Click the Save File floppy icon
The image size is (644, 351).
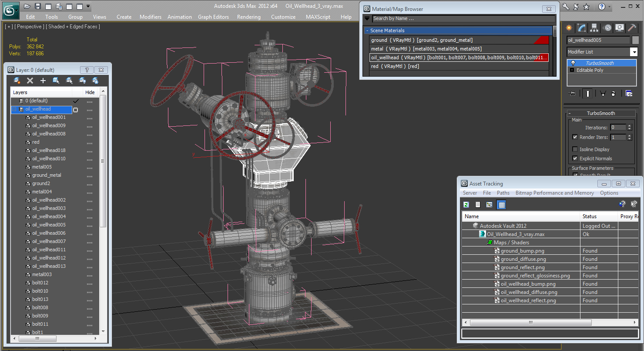coord(38,7)
